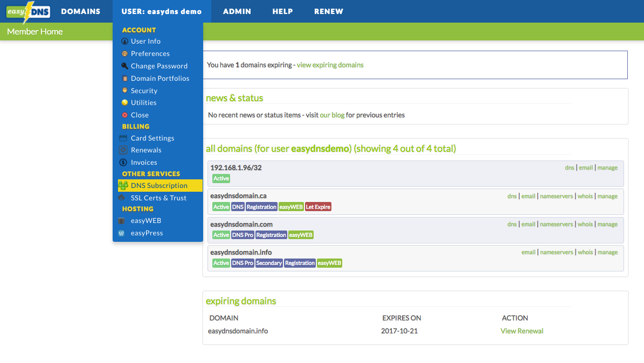This screenshot has height=363, width=644.
Task: Click dns link for 192.168.1.96/32
Action: click(x=569, y=167)
